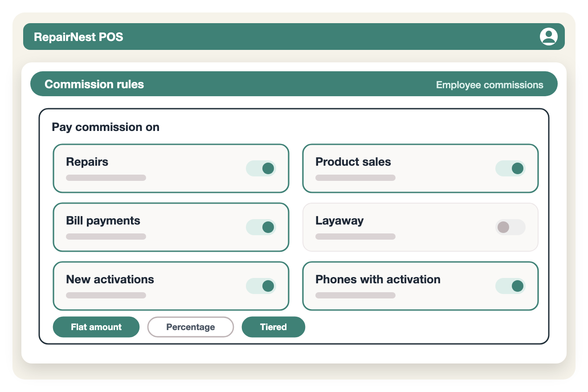Open the user profile icon
The height and width of the screenshot is (392, 588).
[x=548, y=37]
